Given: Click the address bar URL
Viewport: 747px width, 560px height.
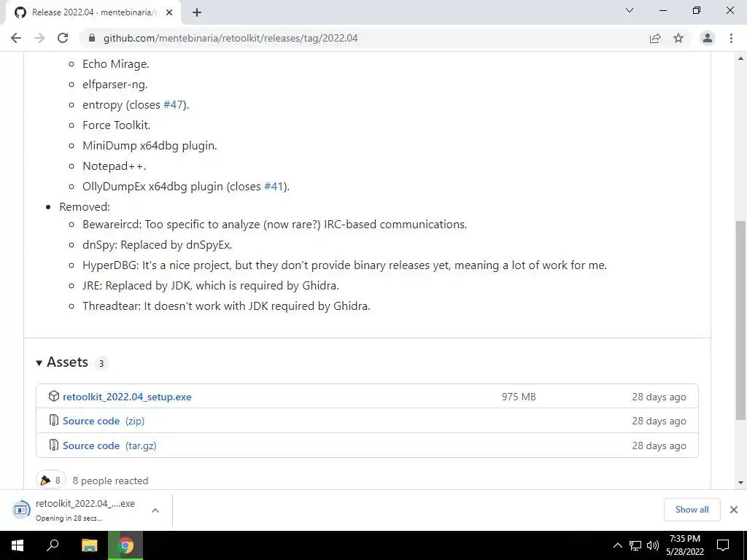Looking at the screenshot, I should (231, 38).
